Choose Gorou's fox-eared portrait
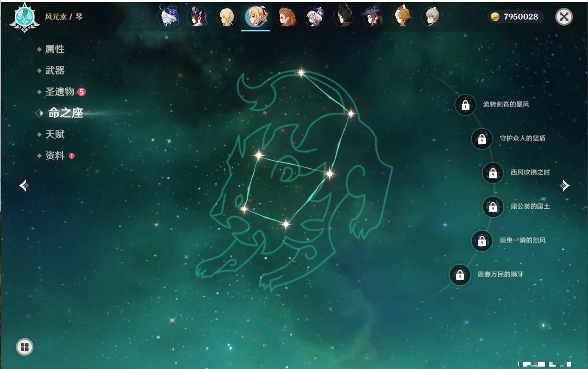 (x=402, y=16)
